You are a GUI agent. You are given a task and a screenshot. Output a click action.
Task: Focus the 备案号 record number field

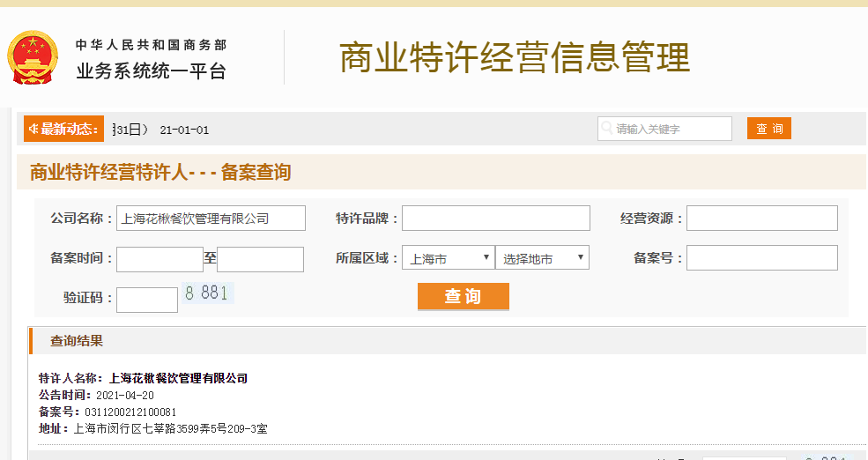point(761,258)
